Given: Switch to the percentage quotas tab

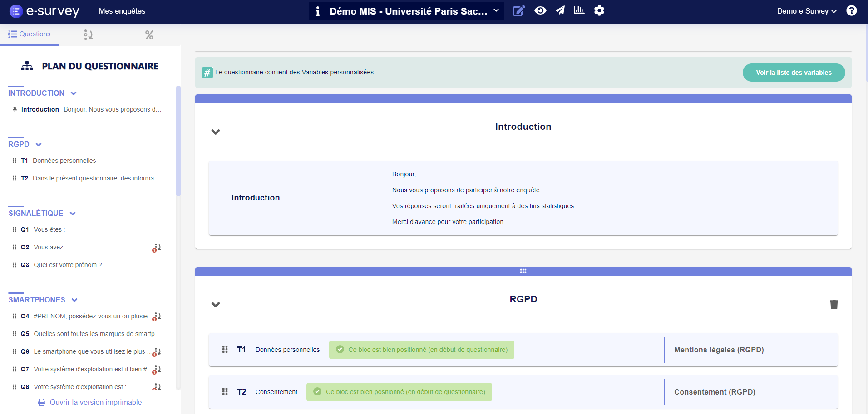Looking at the screenshot, I should pyautogui.click(x=149, y=34).
